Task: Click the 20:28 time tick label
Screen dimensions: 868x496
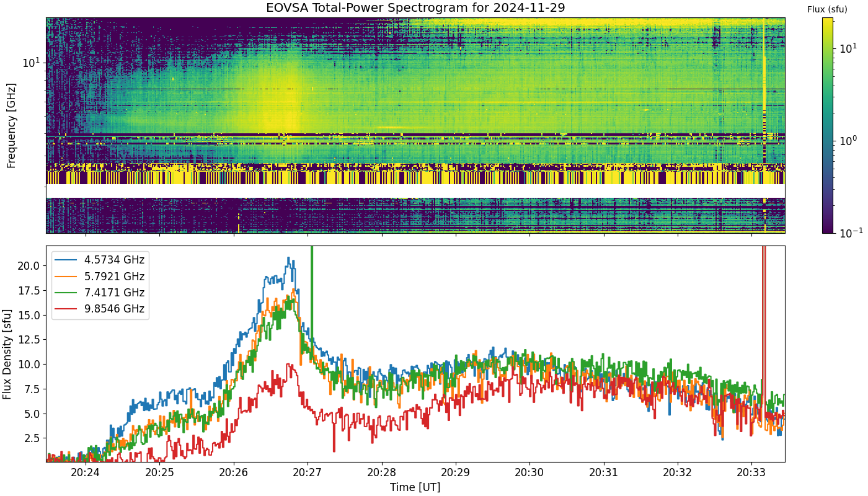Action: click(381, 472)
